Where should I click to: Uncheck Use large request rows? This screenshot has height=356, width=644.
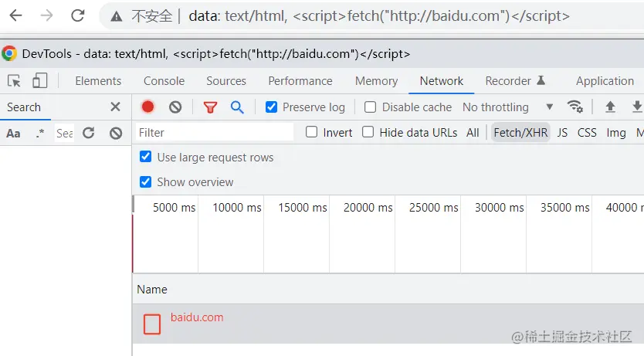(145, 157)
